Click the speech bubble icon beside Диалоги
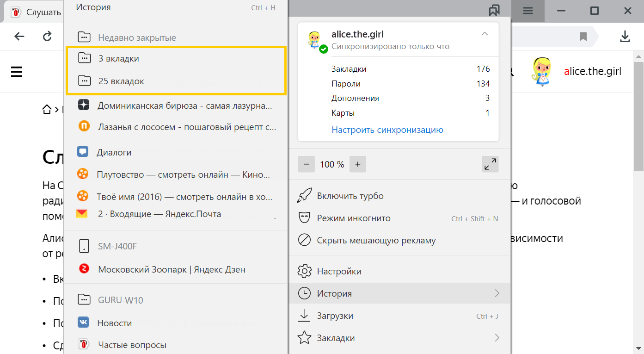This screenshot has width=644, height=354. 83,152
